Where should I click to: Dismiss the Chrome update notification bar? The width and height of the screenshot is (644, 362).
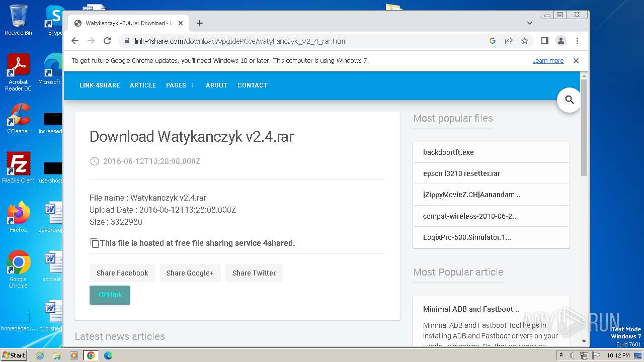pos(576,61)
